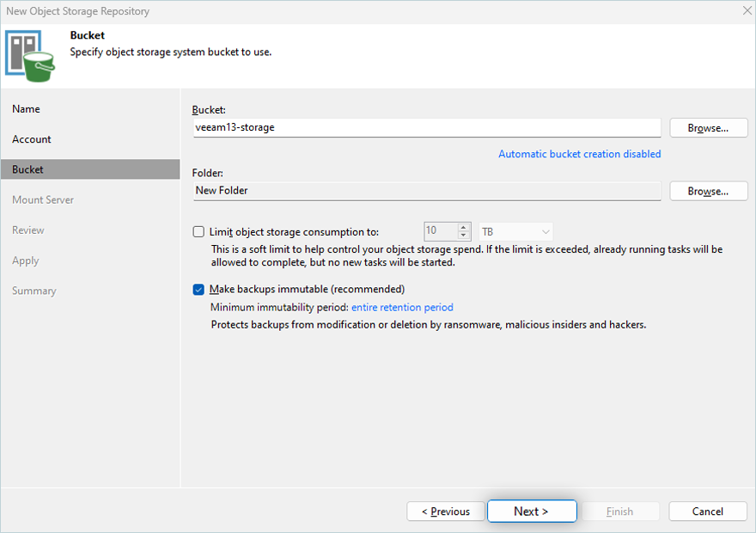Image resolution: width=756 pixels, height=533 pixels.
Task: Open the TB unit dropdown
Action: tap(515, 232)
